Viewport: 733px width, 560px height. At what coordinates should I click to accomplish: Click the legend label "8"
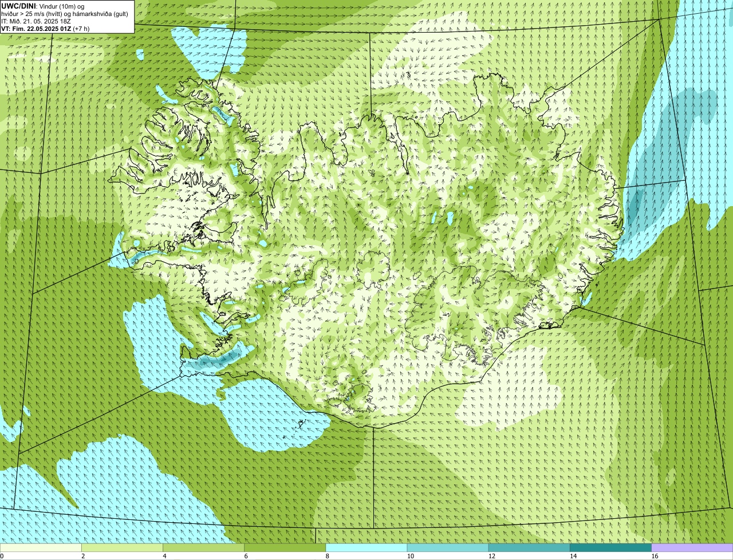(327, 556)
